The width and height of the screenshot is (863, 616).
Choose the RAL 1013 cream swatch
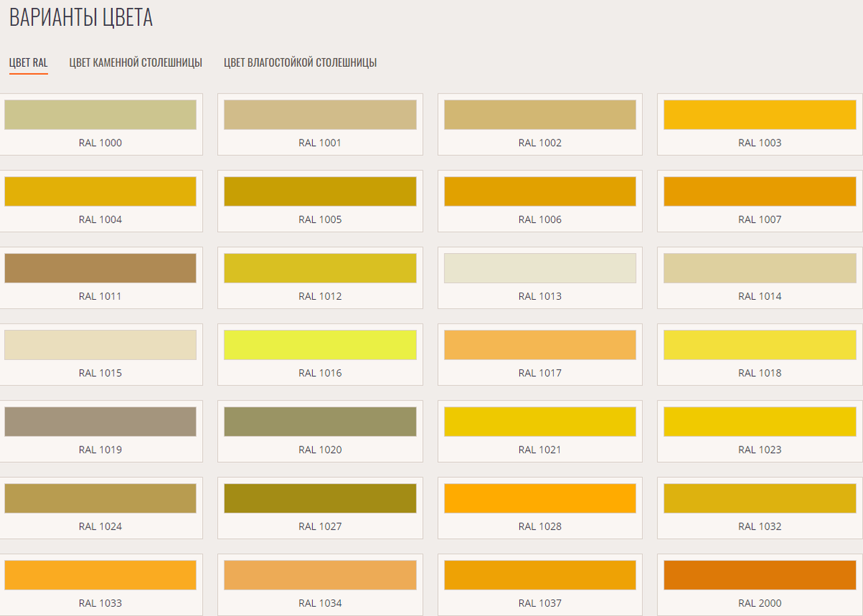pos(540,268)
